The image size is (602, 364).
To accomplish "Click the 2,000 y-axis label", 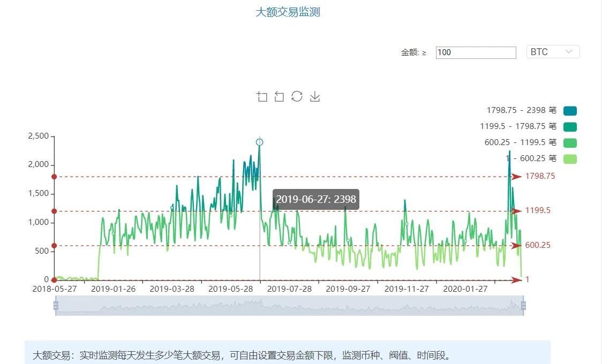I will tap(39, 164).
